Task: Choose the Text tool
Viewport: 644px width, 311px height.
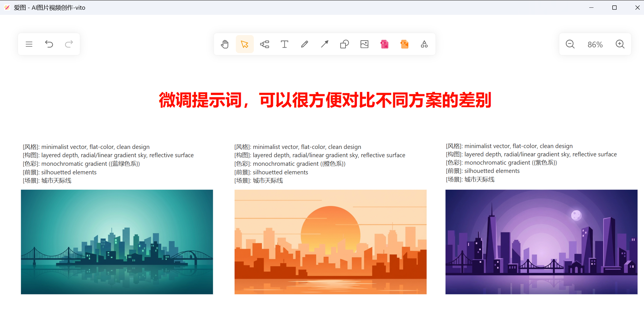Action: coord(284,44)
